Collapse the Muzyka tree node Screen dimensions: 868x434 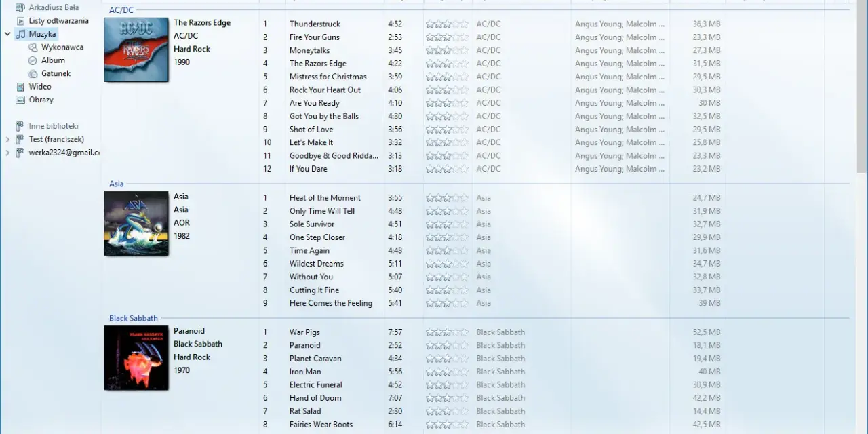pos(7,33)
